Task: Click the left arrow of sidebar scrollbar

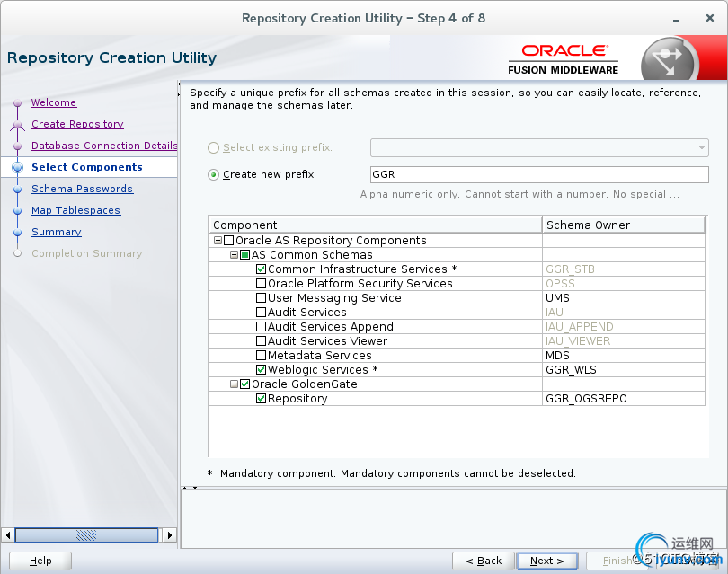Action: click(8, 535)
